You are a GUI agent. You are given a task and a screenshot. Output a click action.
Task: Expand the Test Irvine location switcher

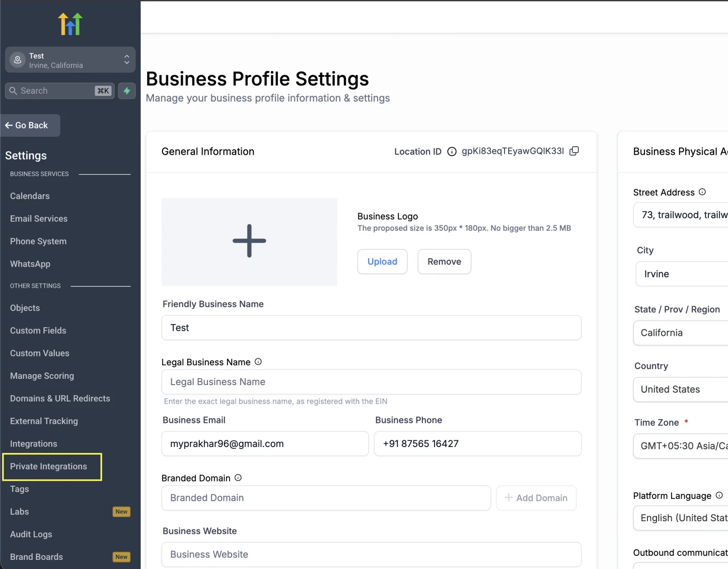click(x=70, y=60)
